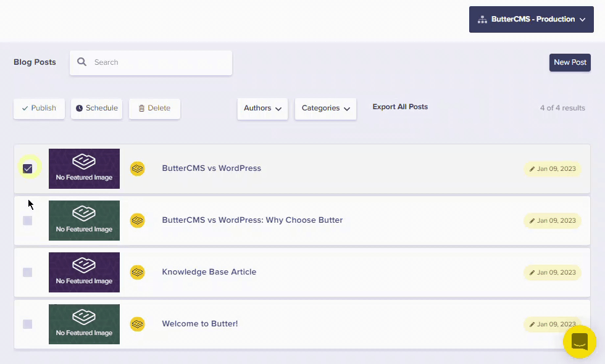Click Export All Posts link

point(400,107)
